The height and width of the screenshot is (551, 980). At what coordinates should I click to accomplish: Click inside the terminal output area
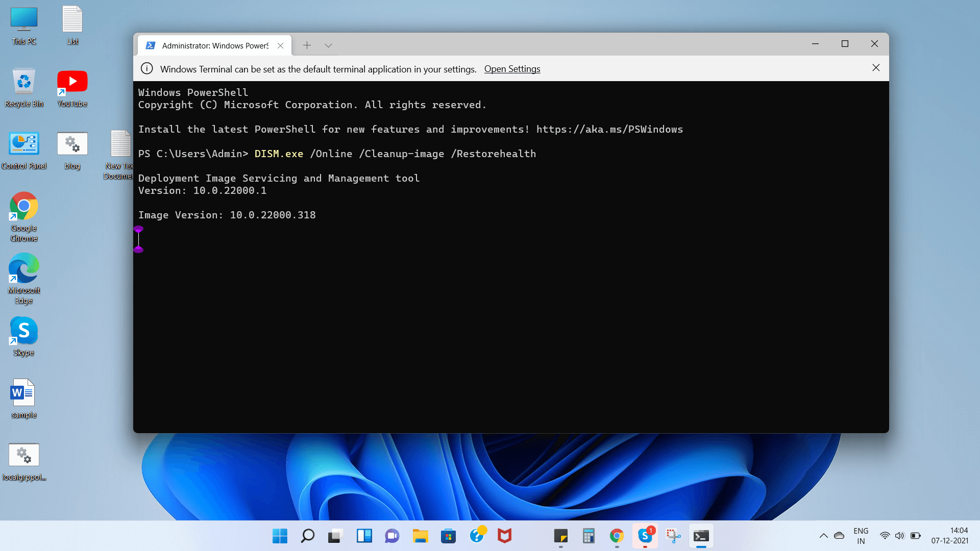[510, 306]
